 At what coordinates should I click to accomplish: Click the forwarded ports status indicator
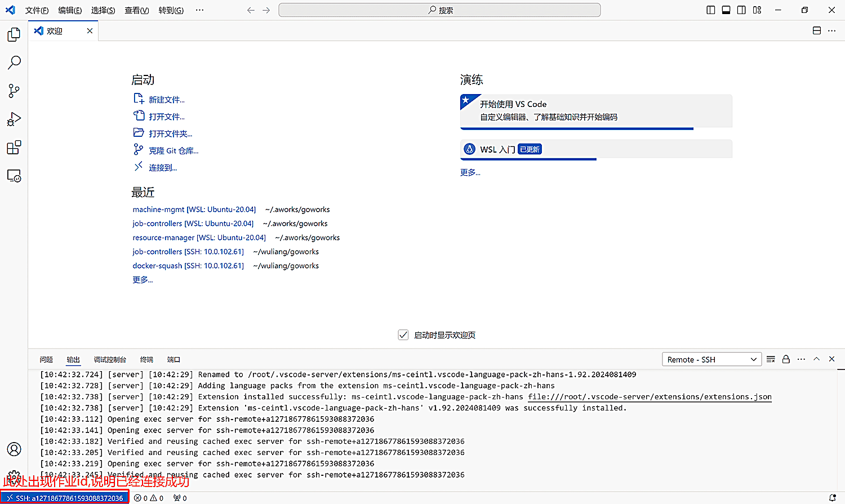coord(180,498)
